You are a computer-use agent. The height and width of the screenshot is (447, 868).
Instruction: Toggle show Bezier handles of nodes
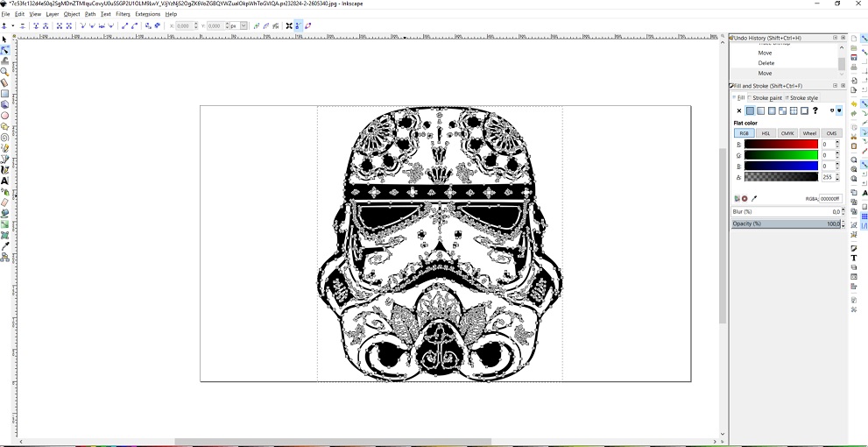299,25
